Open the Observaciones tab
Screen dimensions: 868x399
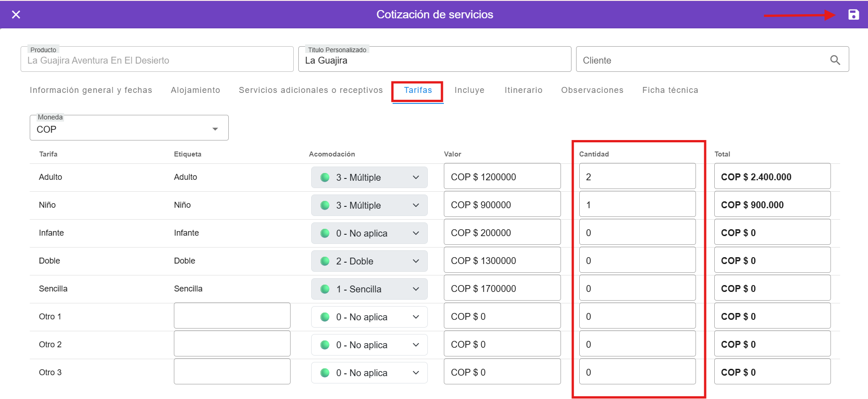592,90
